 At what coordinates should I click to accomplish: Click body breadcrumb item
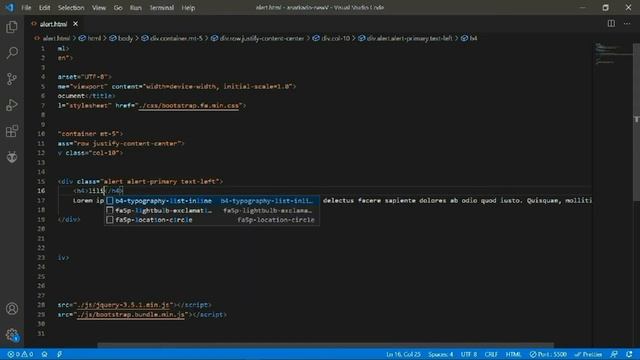(125, 38)
